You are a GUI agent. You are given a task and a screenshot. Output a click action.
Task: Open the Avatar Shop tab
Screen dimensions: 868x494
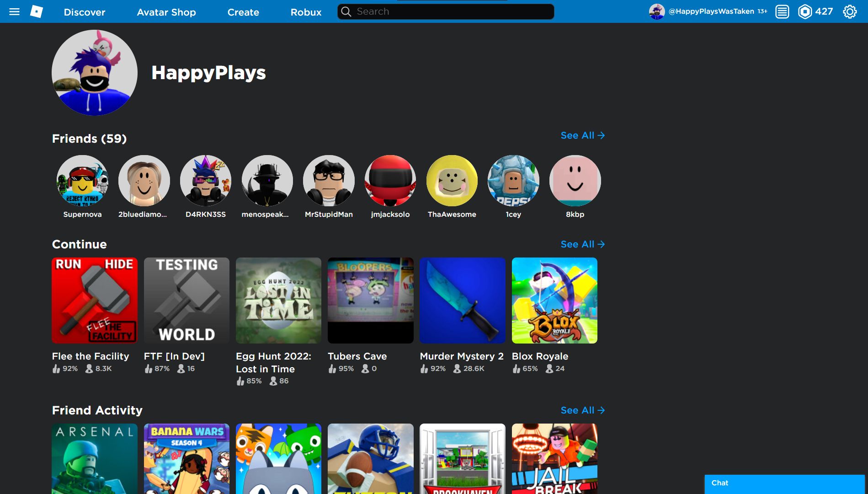(x=166, y=12)
